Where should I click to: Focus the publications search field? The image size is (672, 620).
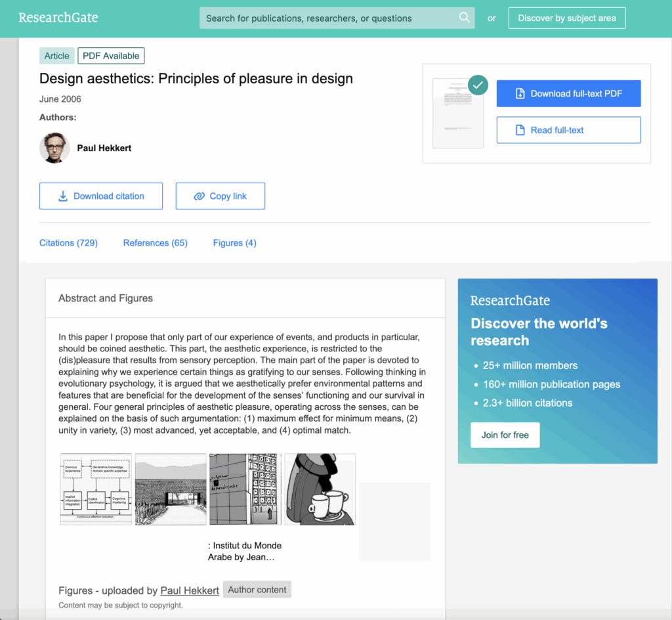328,18
